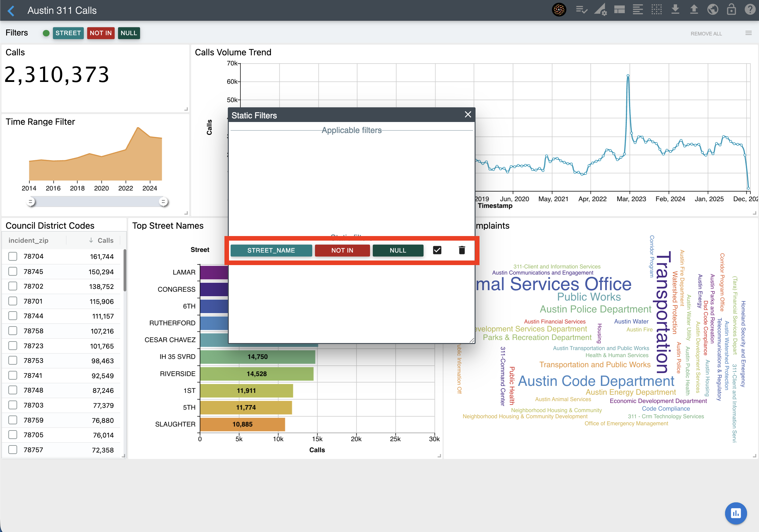Open the hamburger menu in Filters bar
The width and height of the screenshot is (759, 532).
coord(748,33)
